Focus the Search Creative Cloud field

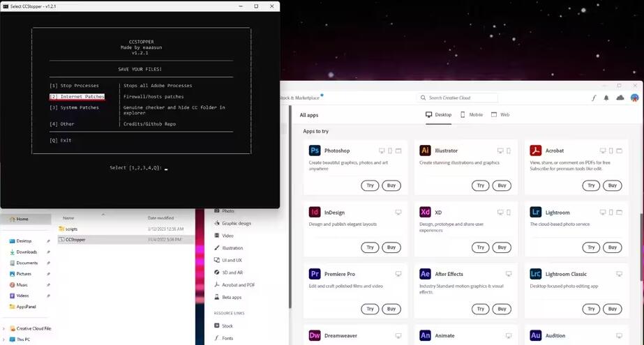point(457,98)
